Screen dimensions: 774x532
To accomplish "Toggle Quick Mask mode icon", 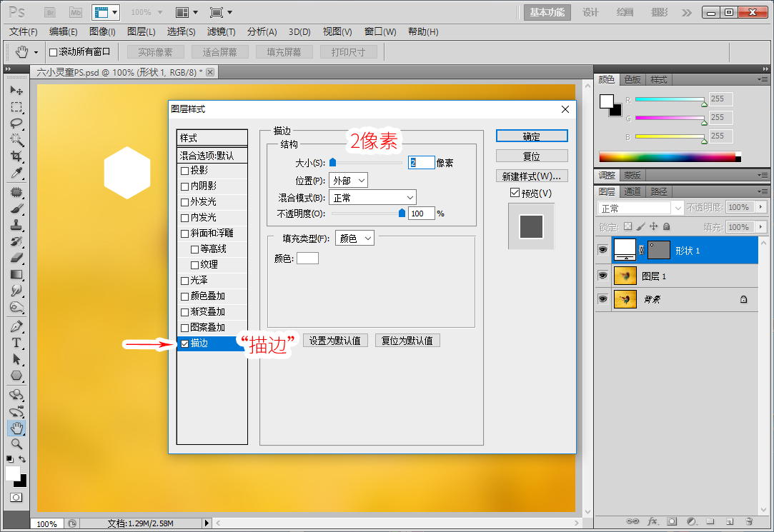I will point(16,498).
